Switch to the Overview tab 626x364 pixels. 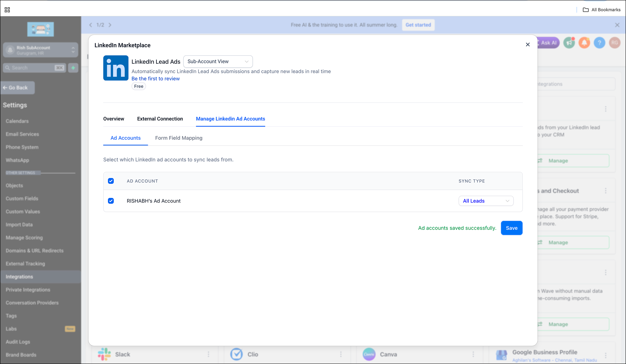(x=114, y=119)
